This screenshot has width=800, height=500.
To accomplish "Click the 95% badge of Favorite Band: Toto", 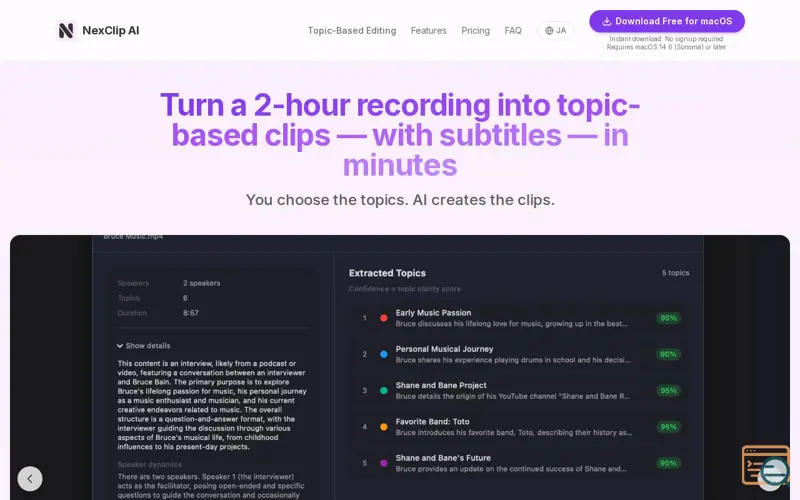I will (x=668, y=427).
